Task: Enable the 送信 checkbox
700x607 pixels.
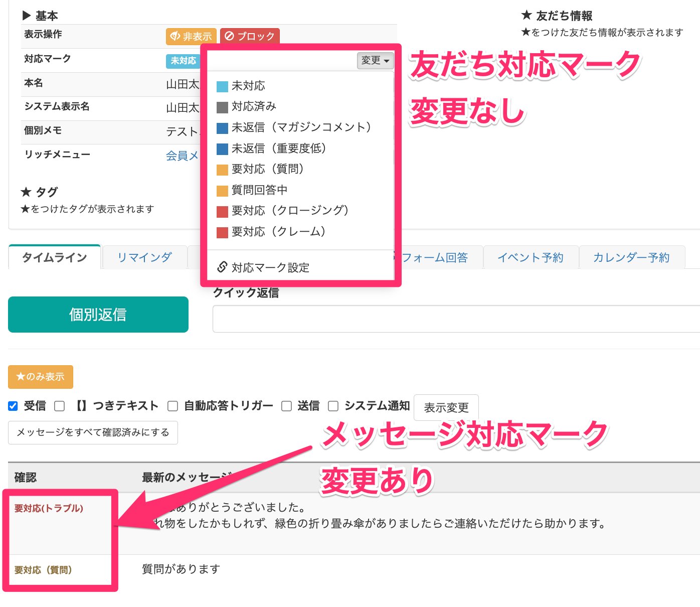Action: coord(286,406)
